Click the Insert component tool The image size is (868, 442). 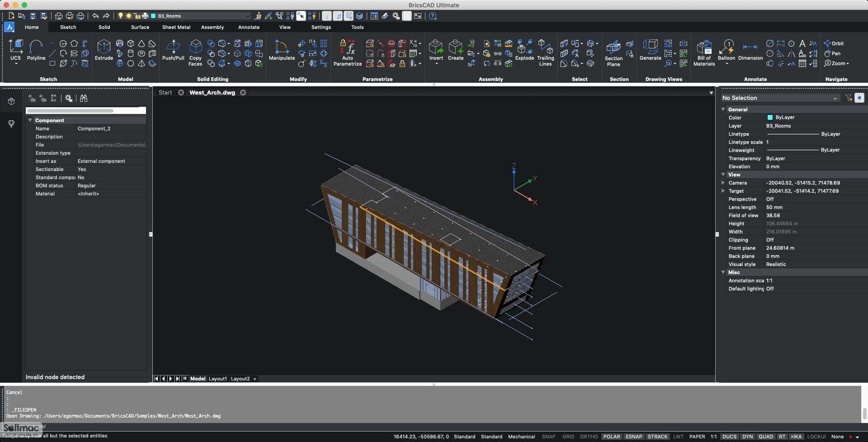[x=436, y=51]
